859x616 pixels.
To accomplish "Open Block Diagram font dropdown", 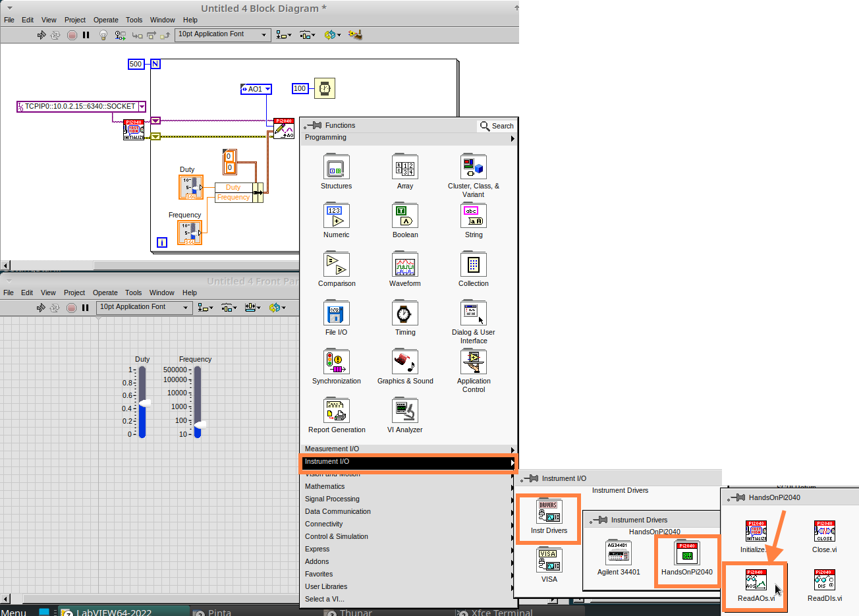I will [223, 34].
